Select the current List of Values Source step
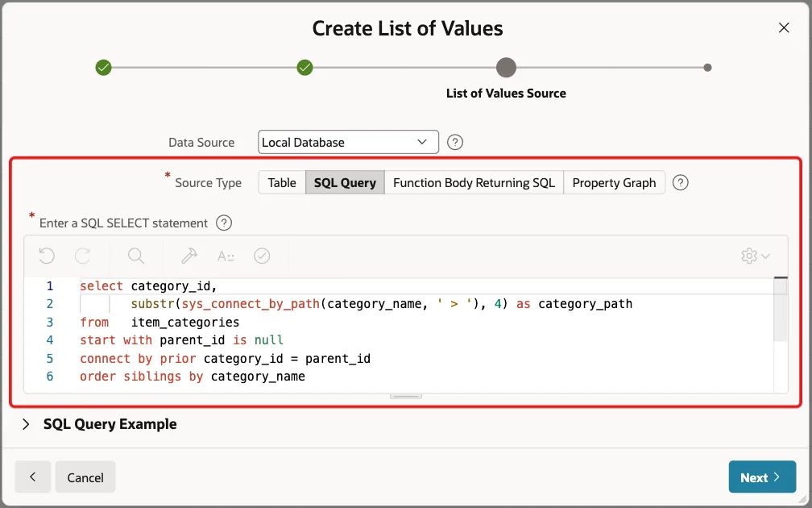The width and height of the screenshot is (812, 508). [506, 68]
